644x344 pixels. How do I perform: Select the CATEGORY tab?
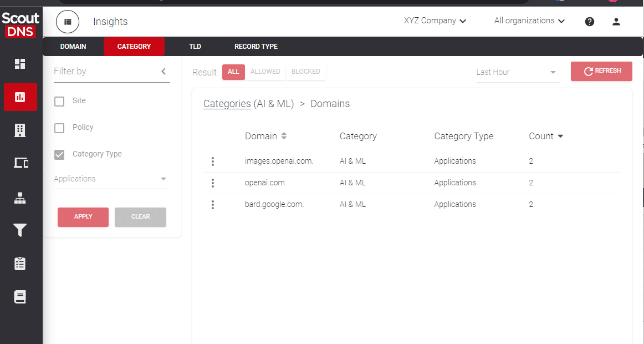point(134,47)
